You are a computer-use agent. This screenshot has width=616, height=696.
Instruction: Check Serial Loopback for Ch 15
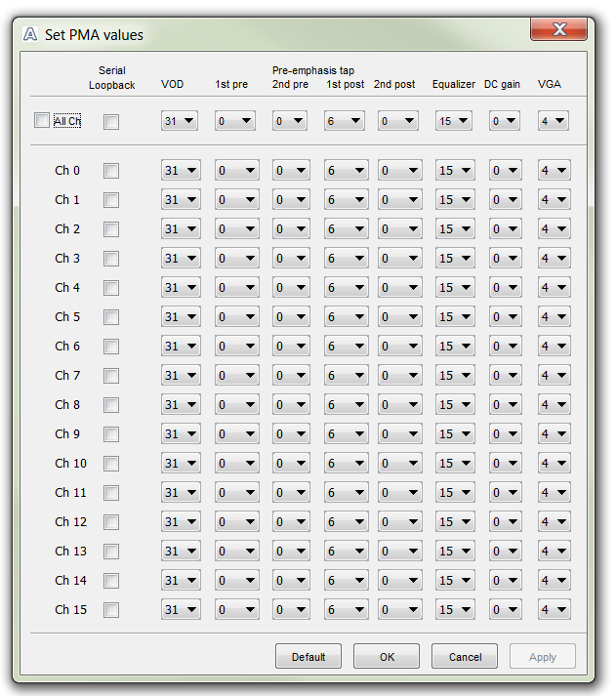(111, 610)
